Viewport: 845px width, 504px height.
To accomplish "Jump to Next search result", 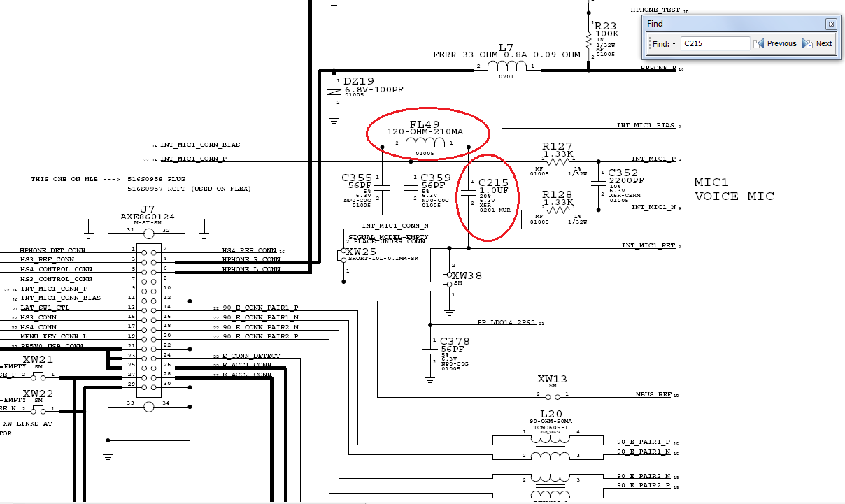I will (x=817, y=43).
